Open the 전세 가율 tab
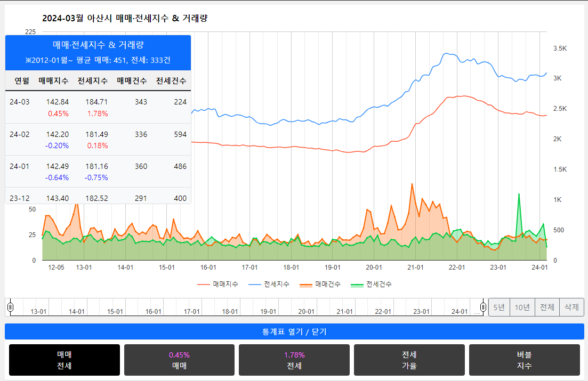 (x=409, y=360)
